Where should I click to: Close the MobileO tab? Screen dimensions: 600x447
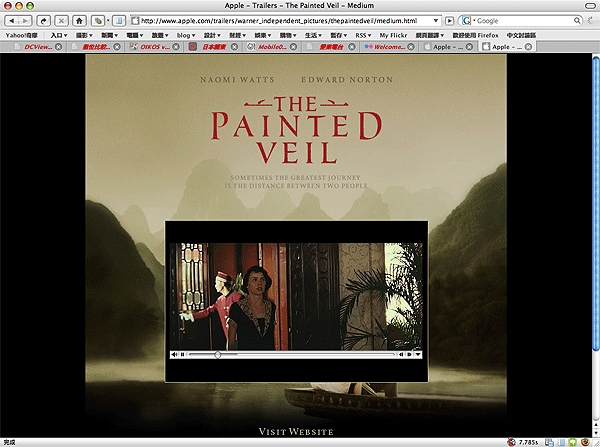(x=293, y=47)
